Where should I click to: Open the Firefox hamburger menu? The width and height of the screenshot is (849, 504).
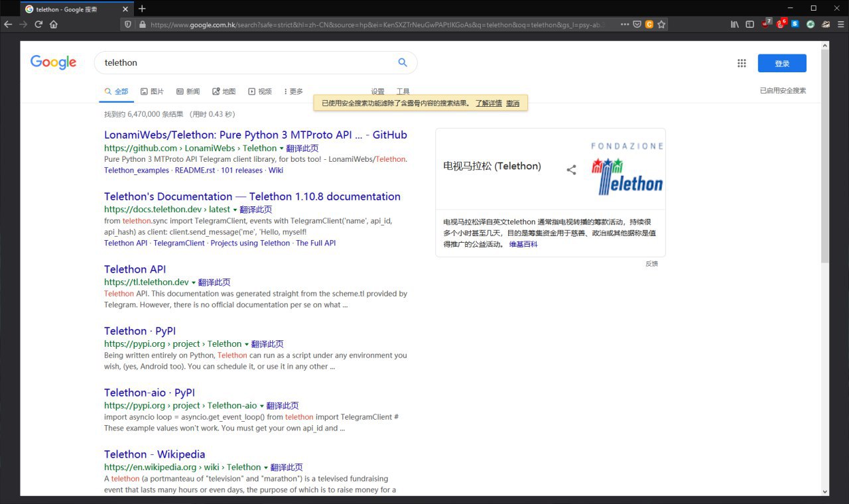840,24
